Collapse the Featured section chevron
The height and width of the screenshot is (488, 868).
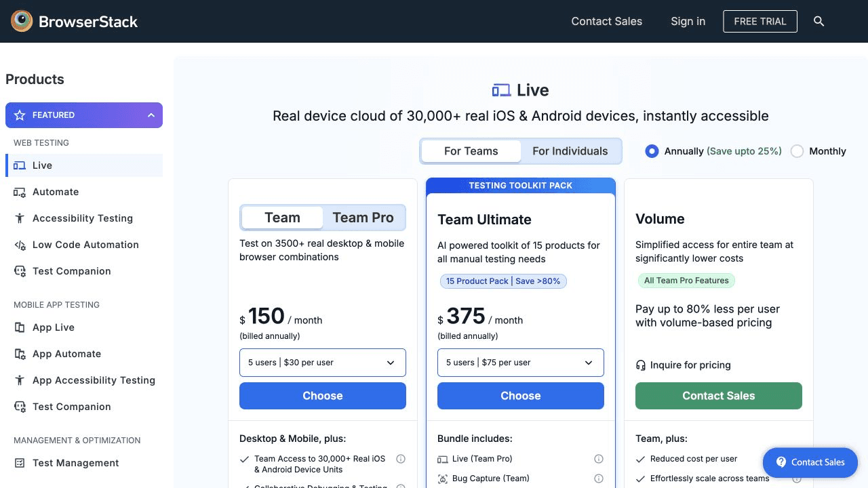point(151,115)
